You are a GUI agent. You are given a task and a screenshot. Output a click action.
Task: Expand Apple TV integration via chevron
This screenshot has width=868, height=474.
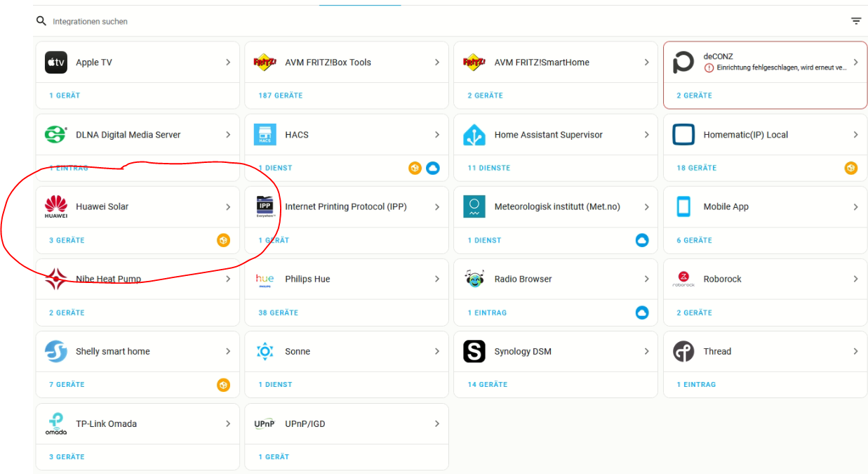click(x=228, y=62)
